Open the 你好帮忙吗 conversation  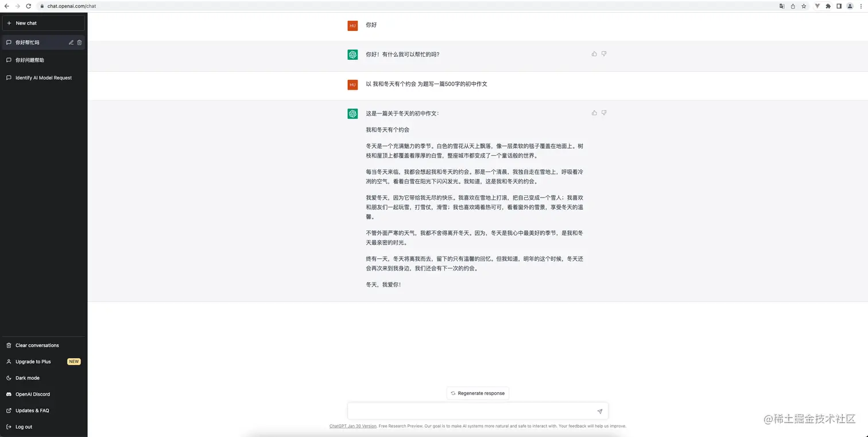44,42
